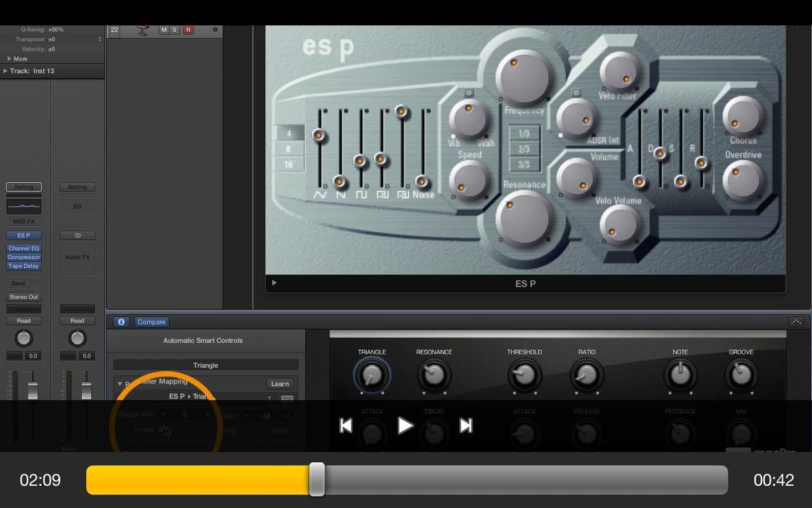Open the Transpose value popup arrows

click(100, 39)
